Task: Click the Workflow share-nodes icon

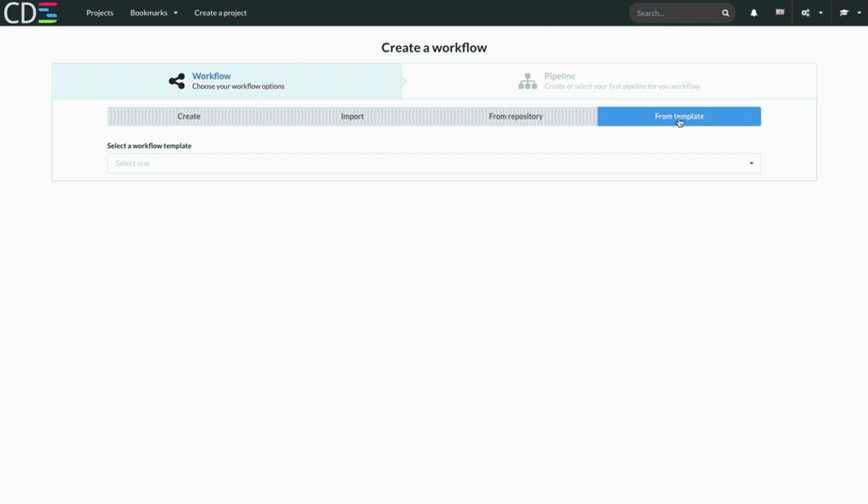Action: coord(177,81)
